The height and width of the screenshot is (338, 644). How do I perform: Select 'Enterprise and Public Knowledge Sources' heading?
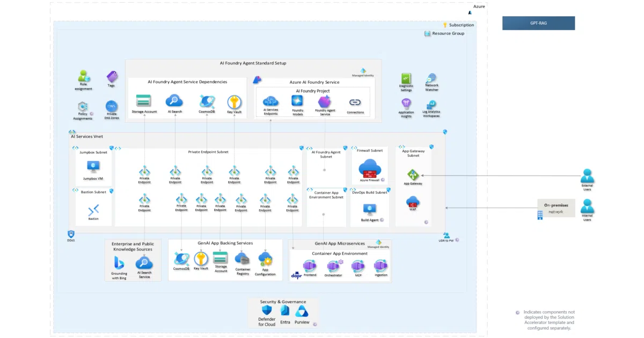click(x=133, y=247)
